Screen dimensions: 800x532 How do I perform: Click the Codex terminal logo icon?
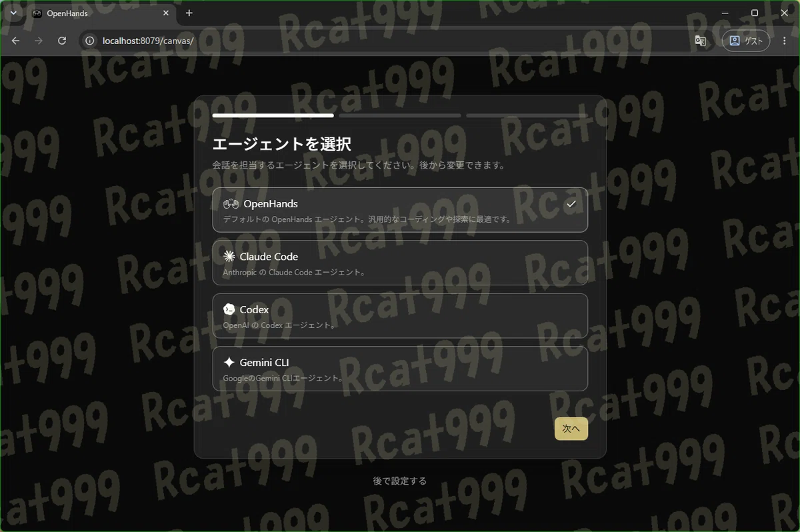pos(229,309)
